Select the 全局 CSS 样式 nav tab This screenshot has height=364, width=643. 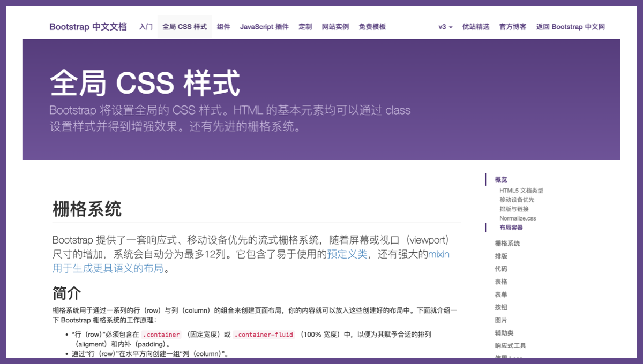(184, 27)
